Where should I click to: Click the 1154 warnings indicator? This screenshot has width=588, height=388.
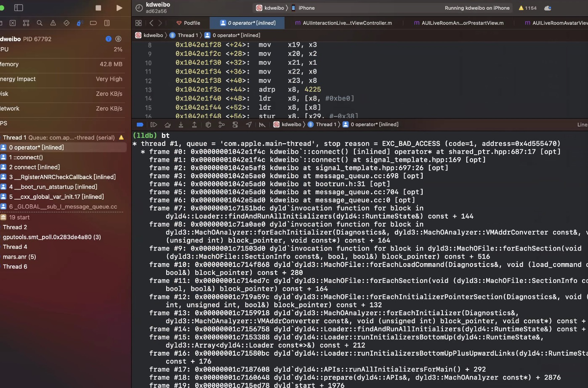coord(528,8)
